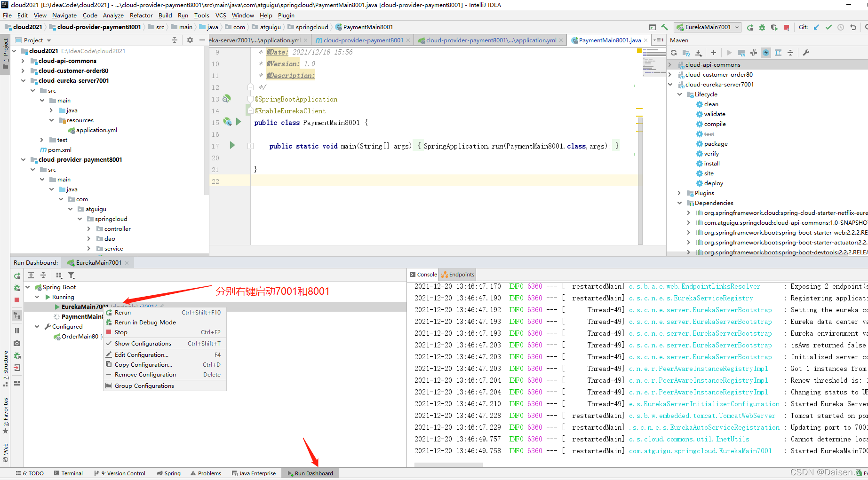Click Git Commit green checkmark
Image resolution: width=868 pixels, height=480 pixels.
828,27
